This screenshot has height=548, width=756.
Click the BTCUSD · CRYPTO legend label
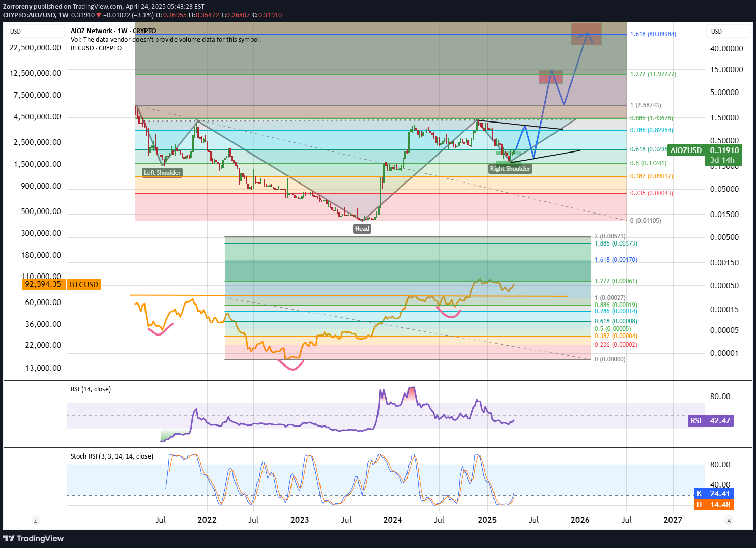point(96,48)
